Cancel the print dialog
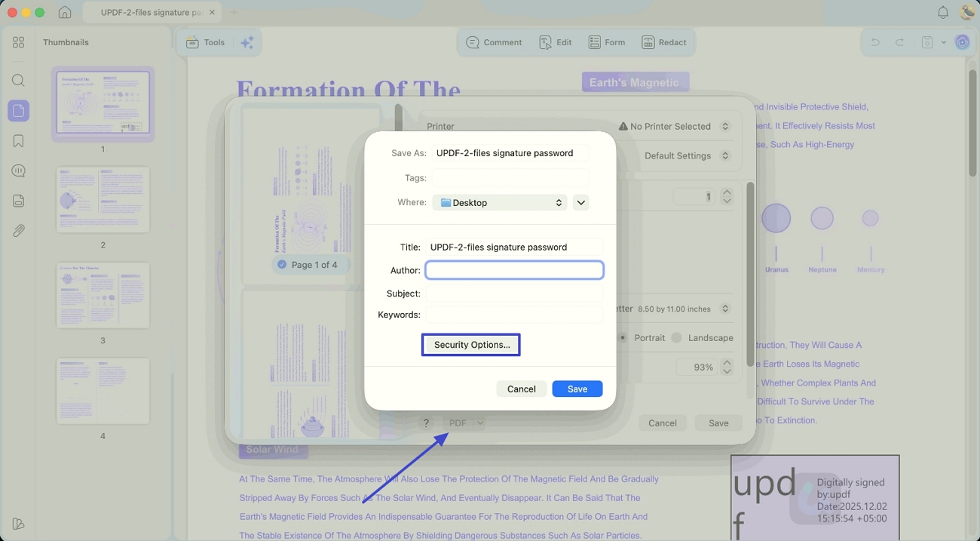The width and height of the screenshot is (980, 541). [x=663, y=423]
